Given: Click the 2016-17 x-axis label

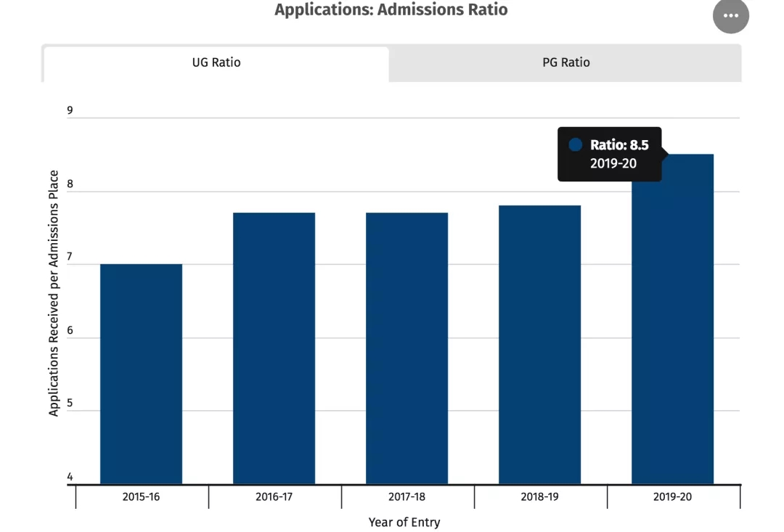Looking at the screenshot, I should point(274,497).
